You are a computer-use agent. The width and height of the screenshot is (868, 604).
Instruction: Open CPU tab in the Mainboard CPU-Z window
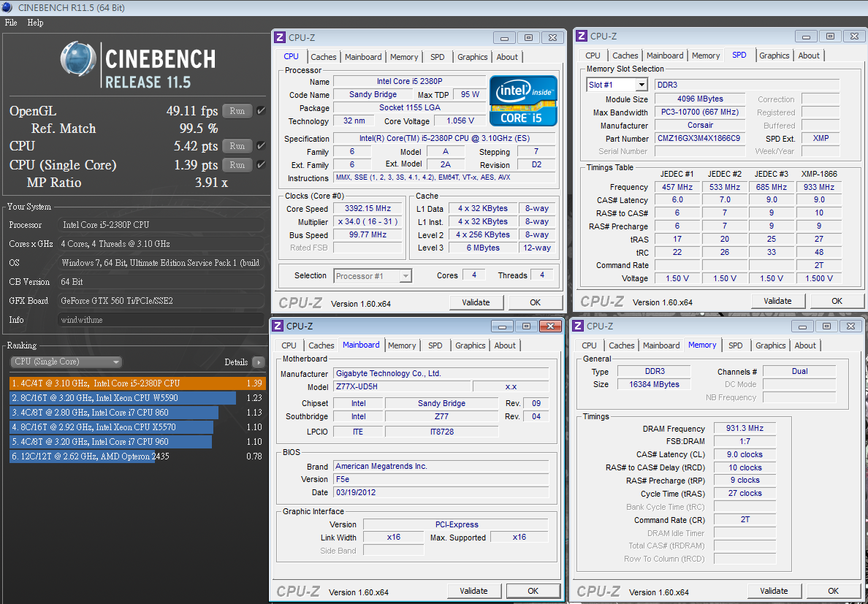tap(289, 345)
